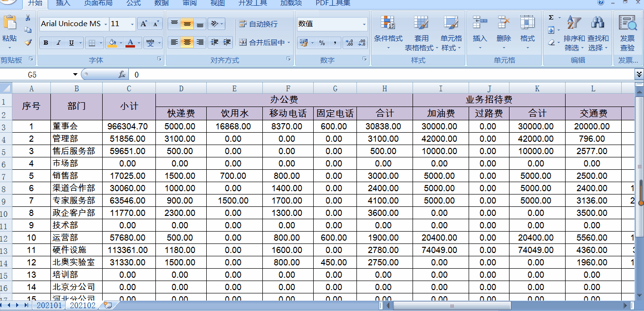The width and height of the screenshot is (644, 311).
Task: Click the Σ 自动求和 icon
Action: tap(551, 19)
